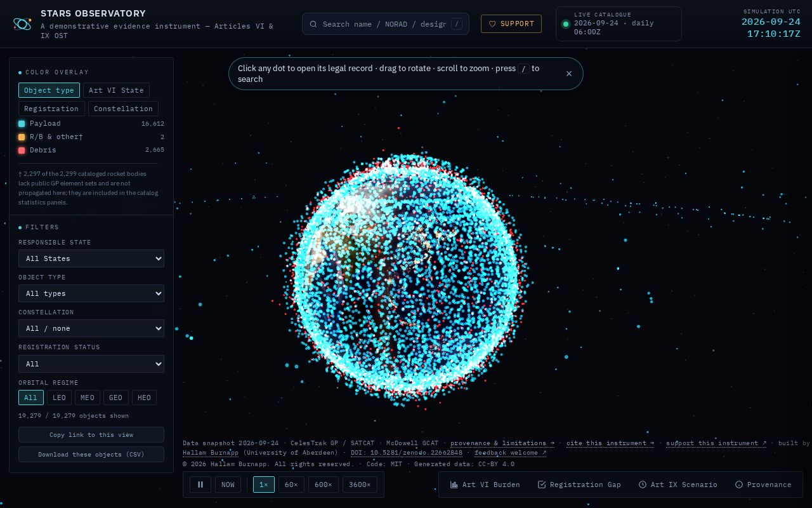Download these objects as CSV

tap(91, 454)
